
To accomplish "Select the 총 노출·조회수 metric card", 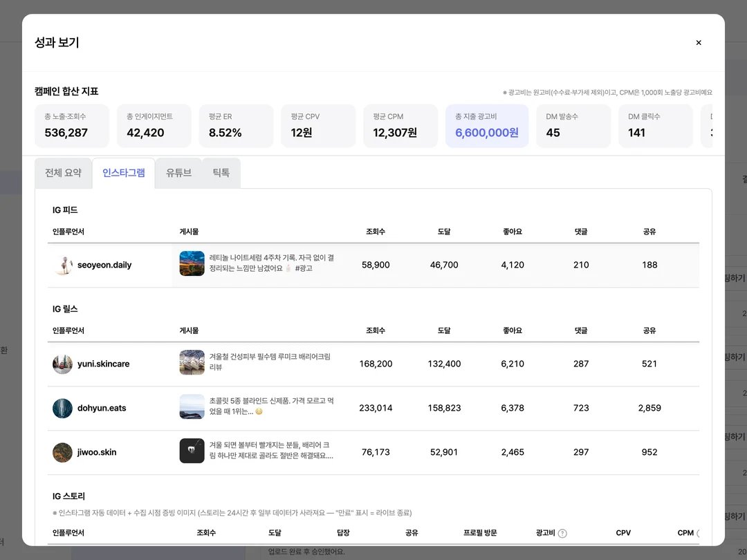I will 72,126.
